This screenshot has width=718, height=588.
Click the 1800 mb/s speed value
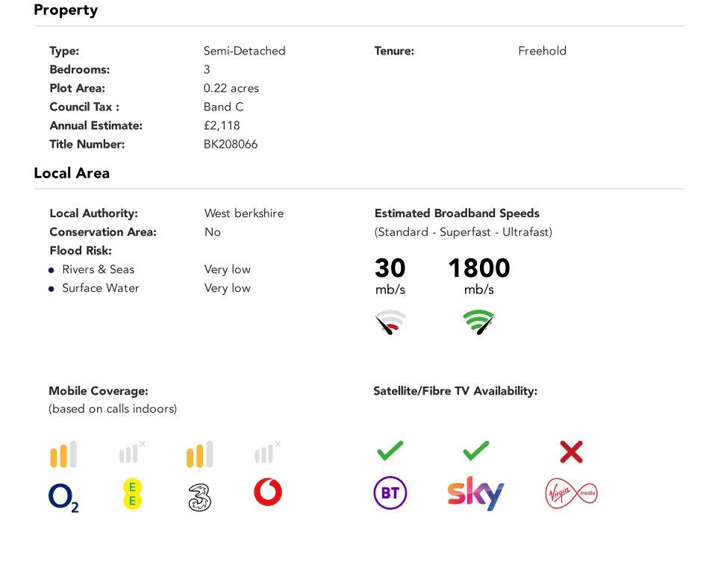click(478, 269)
